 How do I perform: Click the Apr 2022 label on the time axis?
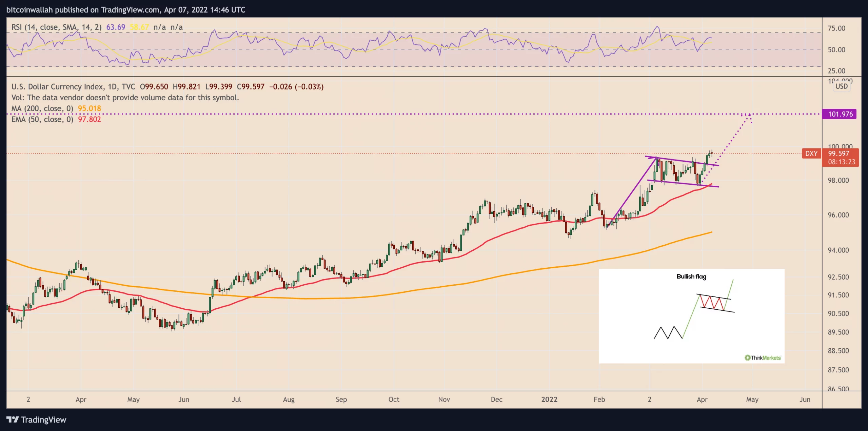[702, 399]
